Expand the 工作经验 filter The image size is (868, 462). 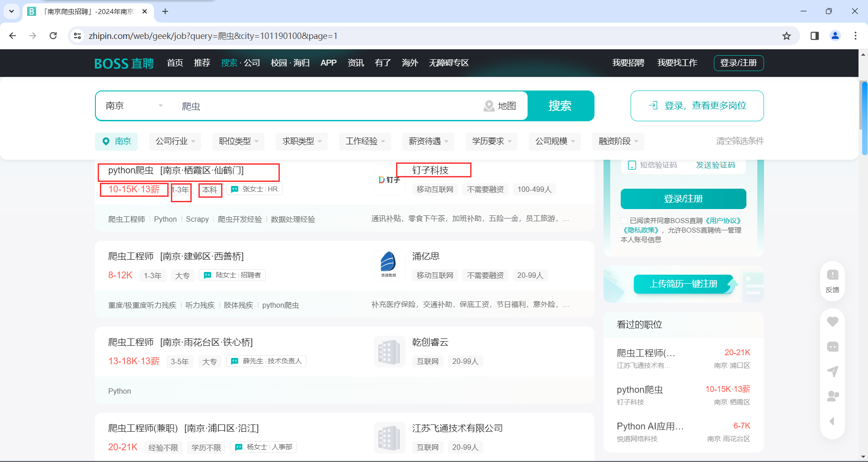[x=365, y=141]
